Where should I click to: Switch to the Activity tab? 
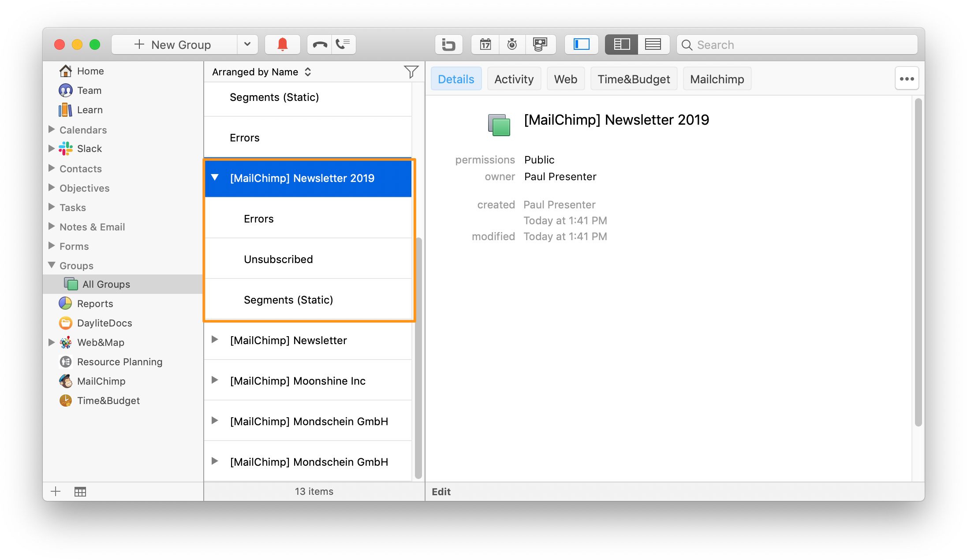pos(514,79)
